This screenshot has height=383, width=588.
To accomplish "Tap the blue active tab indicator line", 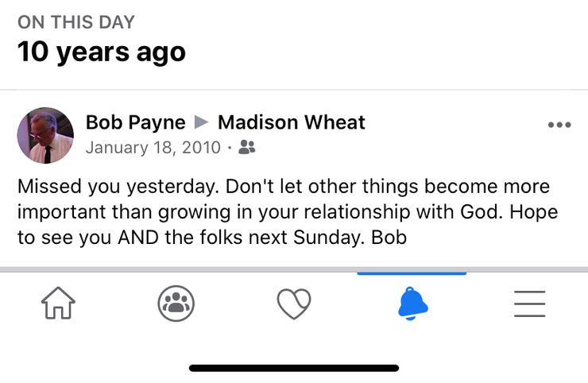I will coord(412,273).
